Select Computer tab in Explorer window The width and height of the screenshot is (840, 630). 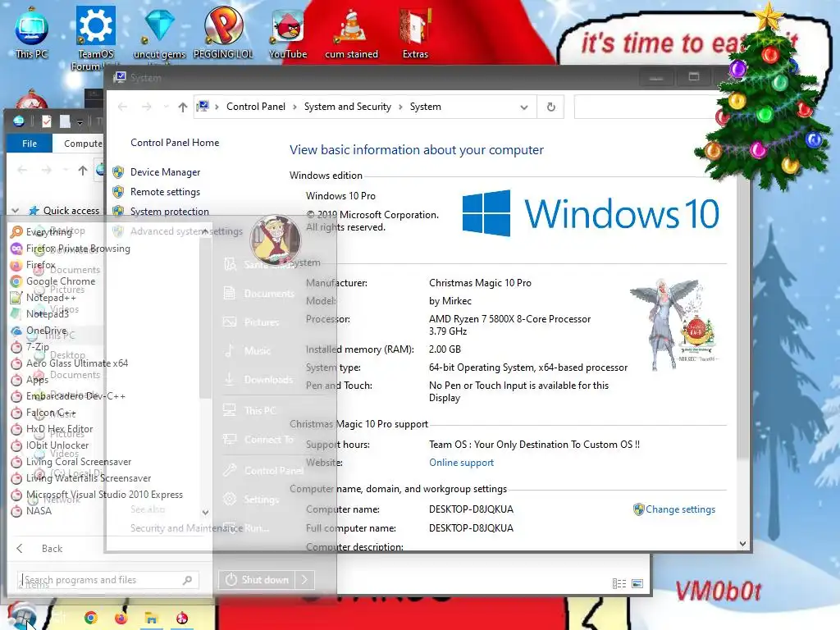83,143
